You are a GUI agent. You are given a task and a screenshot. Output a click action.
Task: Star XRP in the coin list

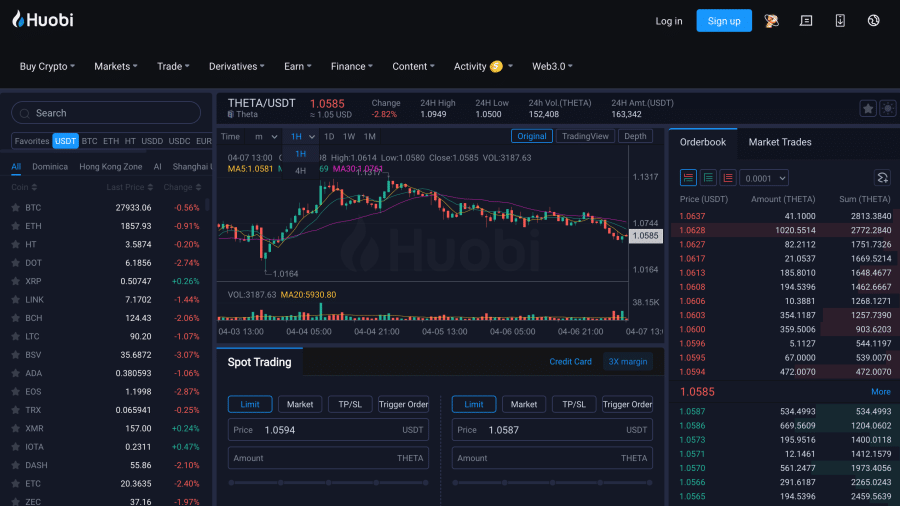pos(15,281)
